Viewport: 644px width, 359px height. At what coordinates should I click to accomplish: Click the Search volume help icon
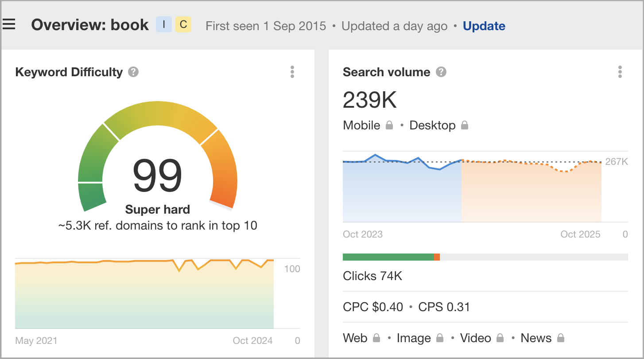coord(441,72)
